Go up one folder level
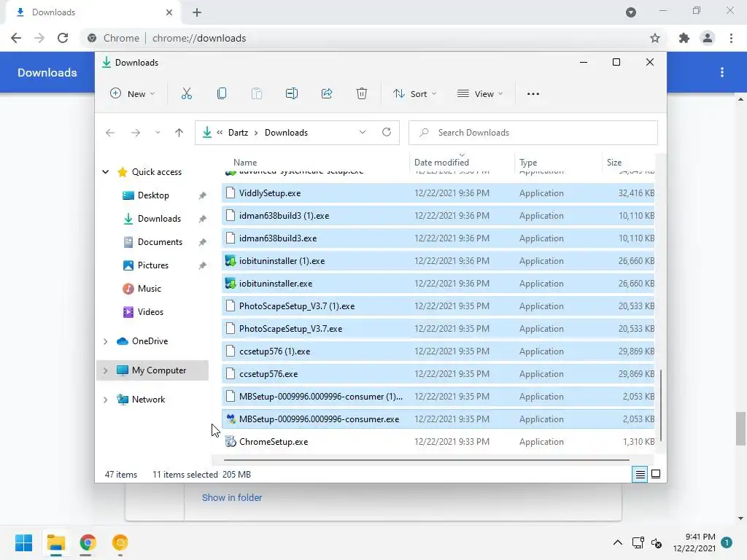The image size is (747, 560). coord(179,133)
